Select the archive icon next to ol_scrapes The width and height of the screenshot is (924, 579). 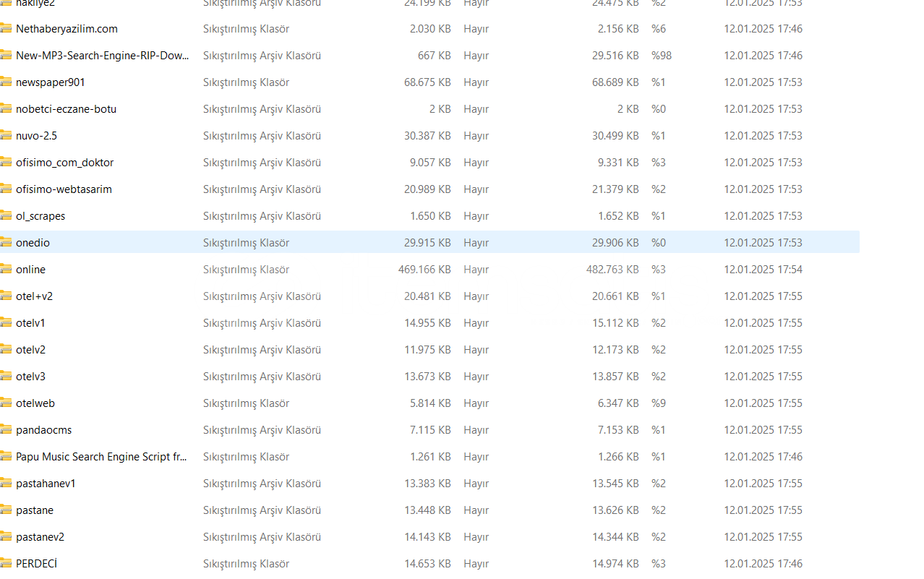click(6, 216)
